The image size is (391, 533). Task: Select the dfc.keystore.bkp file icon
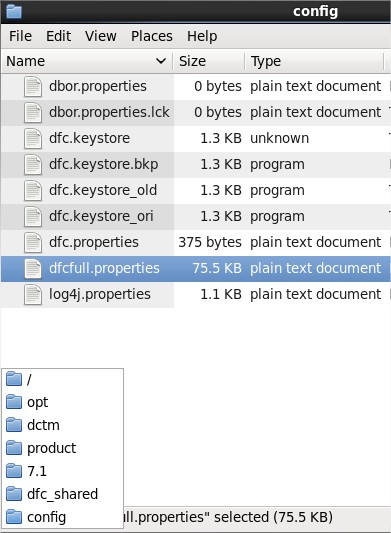point(33,165)
